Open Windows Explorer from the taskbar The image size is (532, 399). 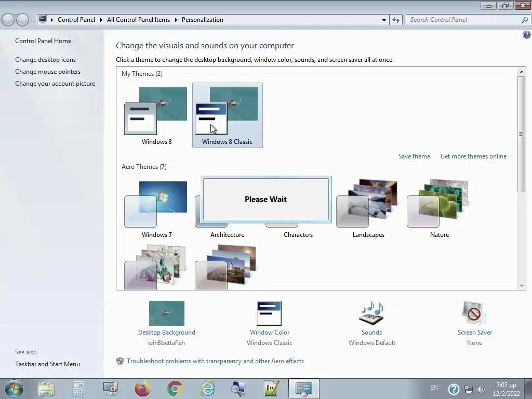tap(46, 389)
